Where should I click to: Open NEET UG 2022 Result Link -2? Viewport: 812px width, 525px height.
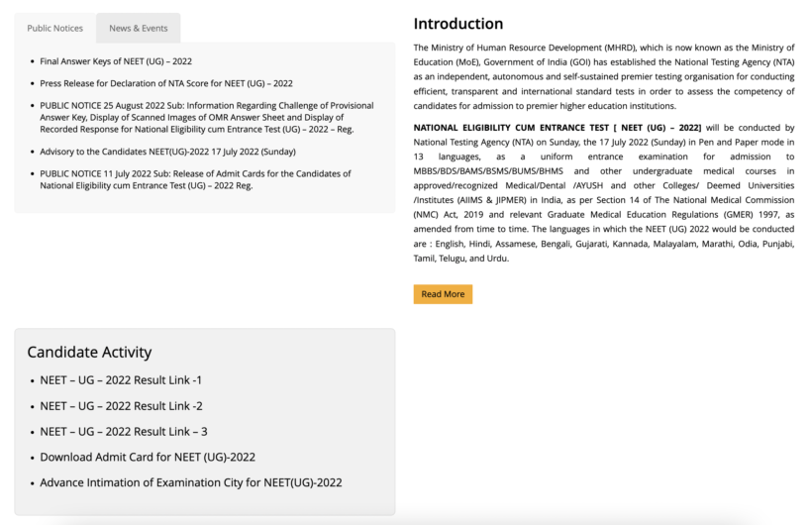pos(121,406)
